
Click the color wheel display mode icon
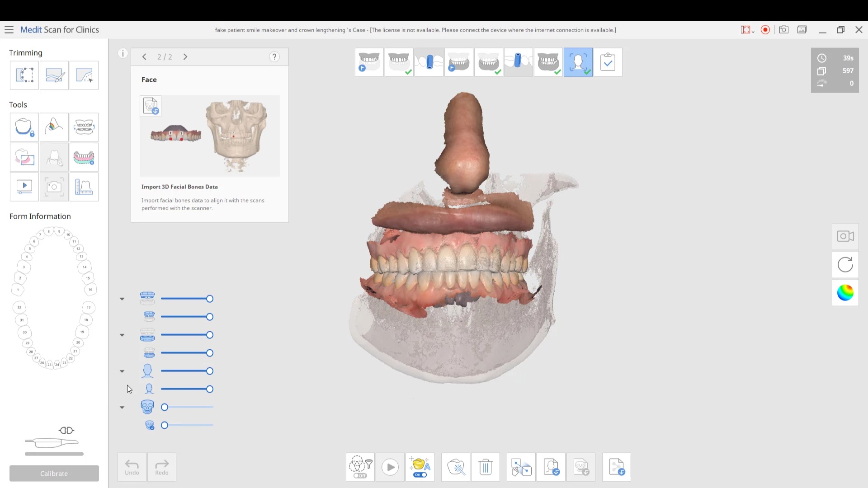click(845, 293)
